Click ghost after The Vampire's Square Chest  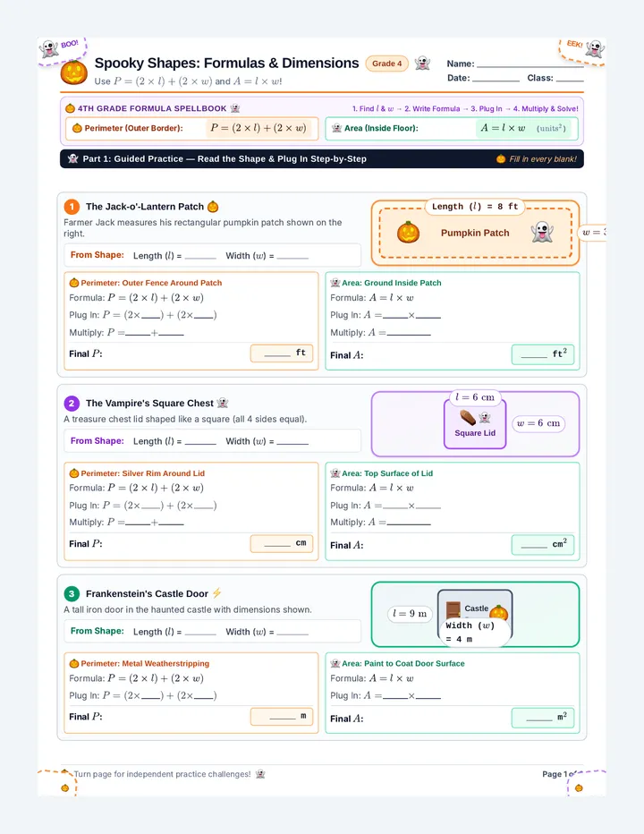pos(223,404)
